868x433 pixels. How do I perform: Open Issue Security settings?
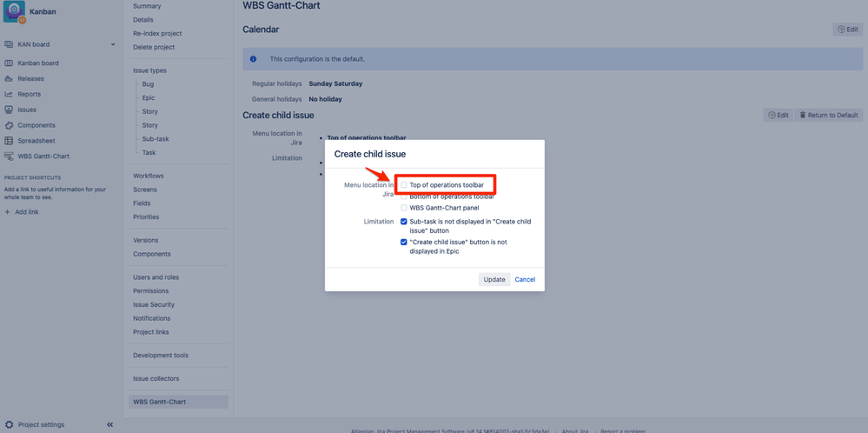point(153,304)
